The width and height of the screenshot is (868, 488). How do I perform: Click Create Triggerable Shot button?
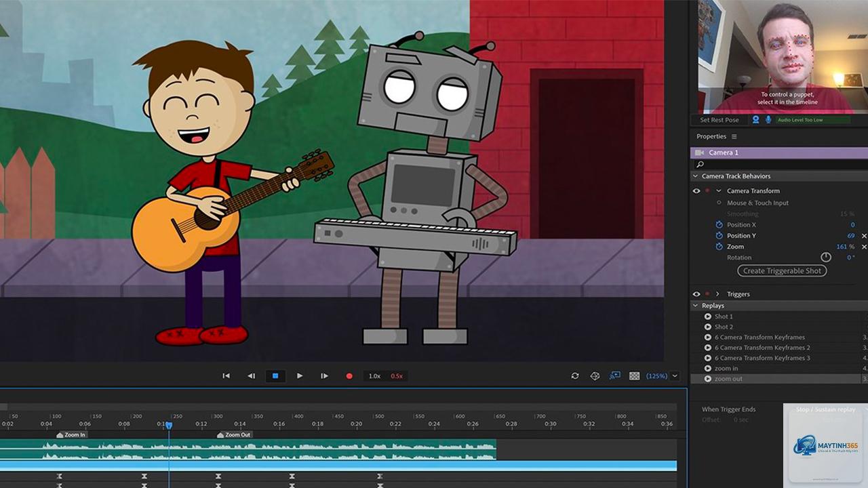782,270
